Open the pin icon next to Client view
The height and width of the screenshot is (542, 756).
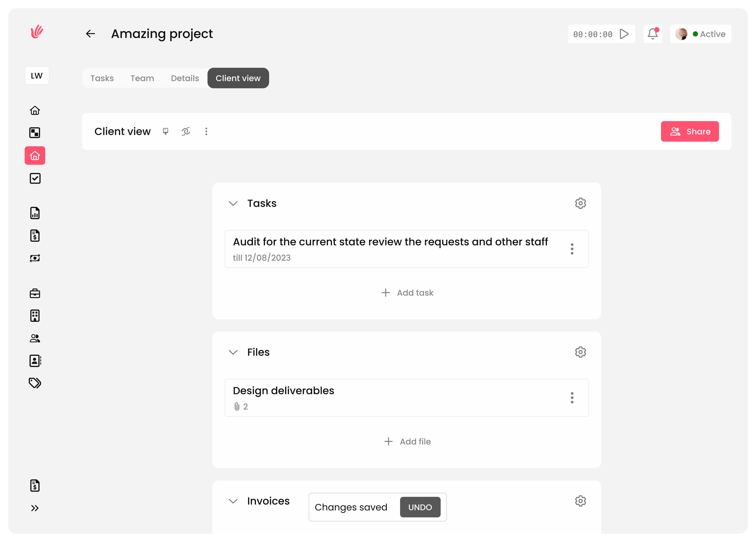[x=165, y=131]
